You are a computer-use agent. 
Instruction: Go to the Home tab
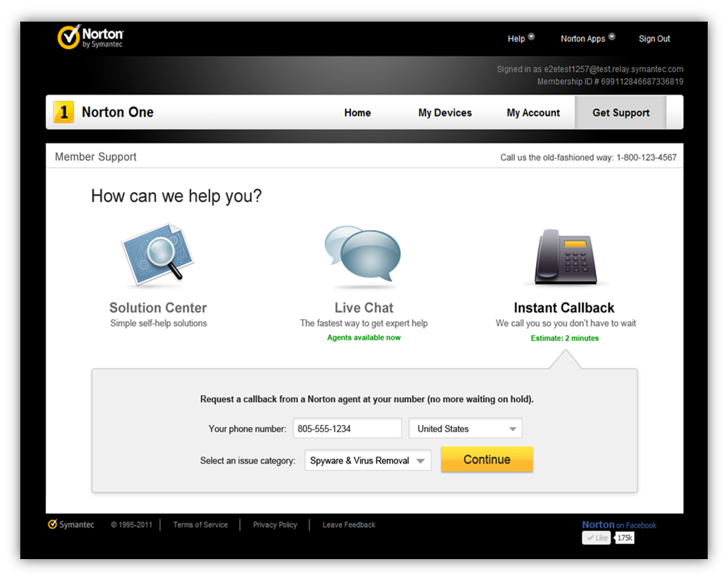click(357, 112)
